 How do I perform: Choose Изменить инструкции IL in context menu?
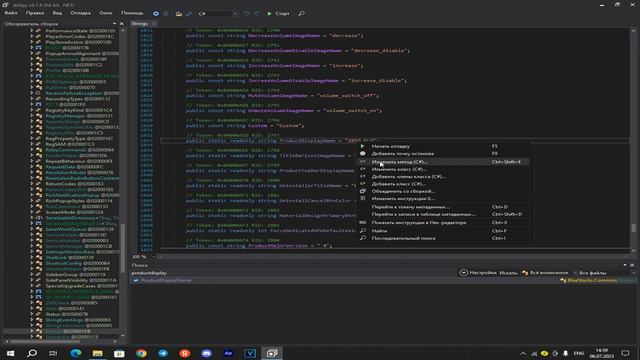444,198
